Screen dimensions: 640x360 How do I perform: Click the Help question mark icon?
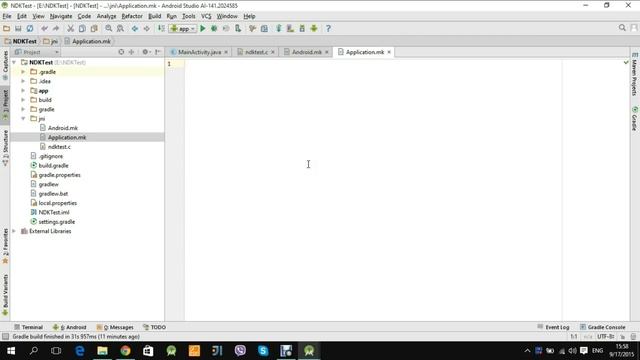[x=328, y=29]
